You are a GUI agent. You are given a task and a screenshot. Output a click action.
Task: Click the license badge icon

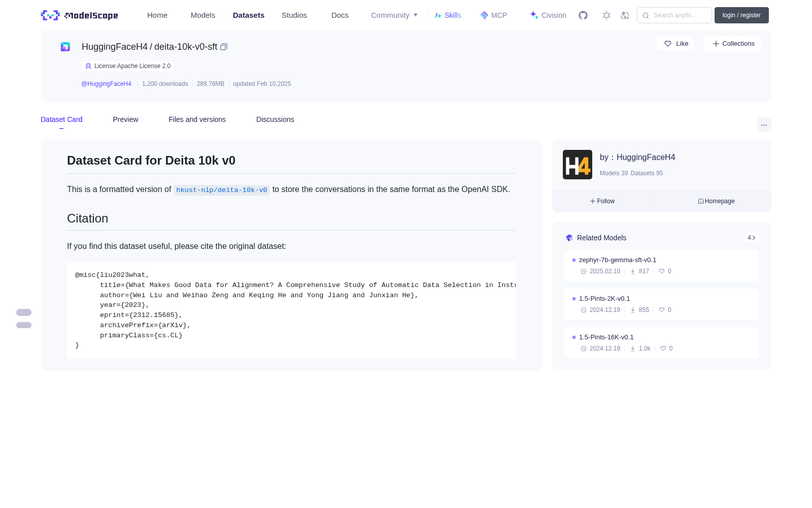pyautogui.click(x=88, y=66)
